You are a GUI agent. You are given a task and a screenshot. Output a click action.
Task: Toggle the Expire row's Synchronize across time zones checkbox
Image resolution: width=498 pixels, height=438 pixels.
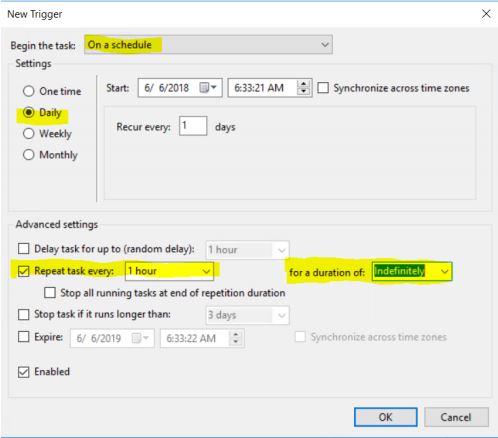[300, 337]
